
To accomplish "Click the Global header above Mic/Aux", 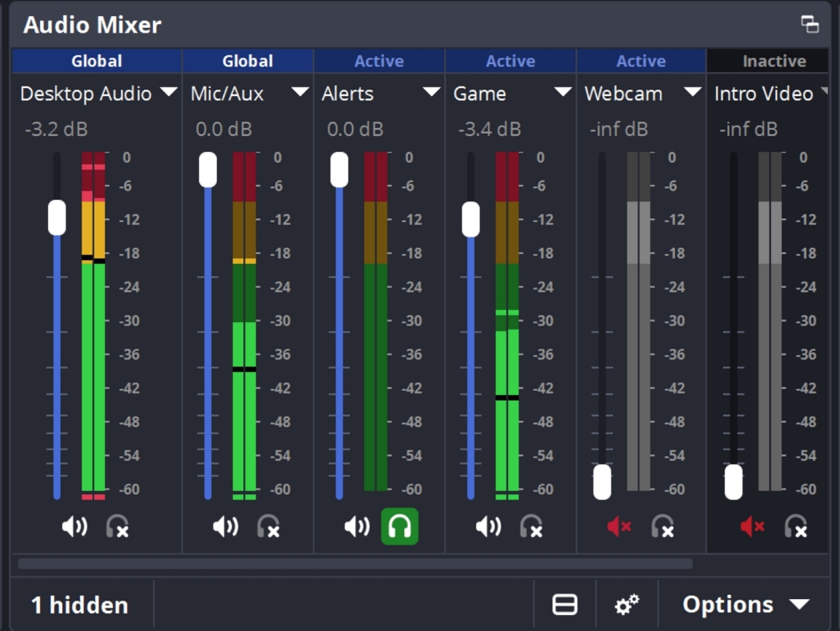I will pos(248,61).
